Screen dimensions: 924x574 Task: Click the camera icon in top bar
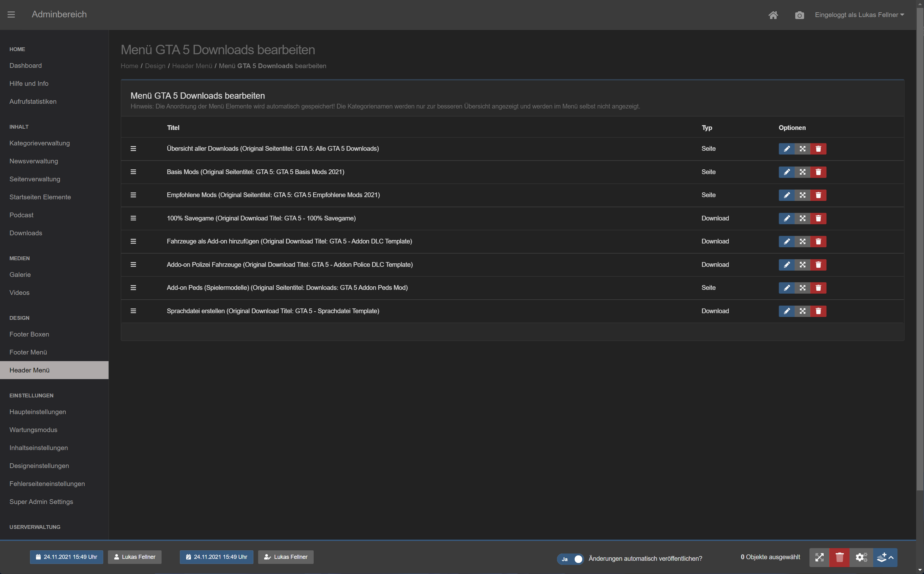coord(799,15)
